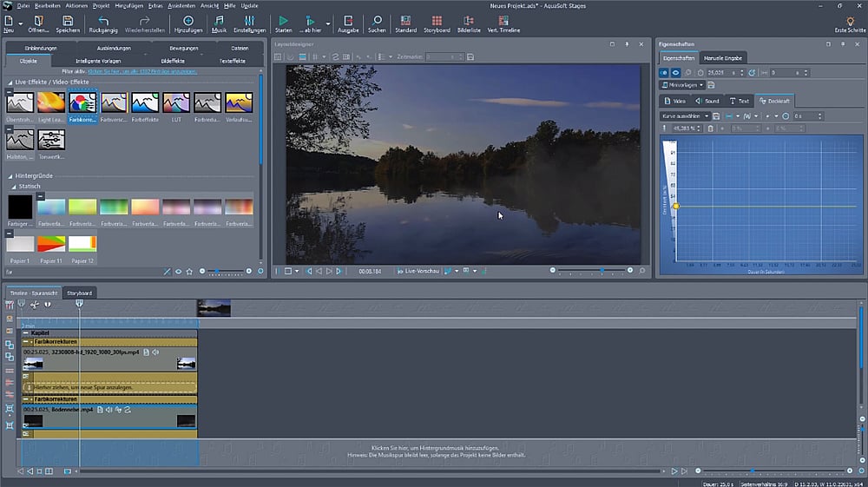Toggle the Live-Vorschau preview mode
Viewport: 868px width, 487px height.
click(418, 271)
